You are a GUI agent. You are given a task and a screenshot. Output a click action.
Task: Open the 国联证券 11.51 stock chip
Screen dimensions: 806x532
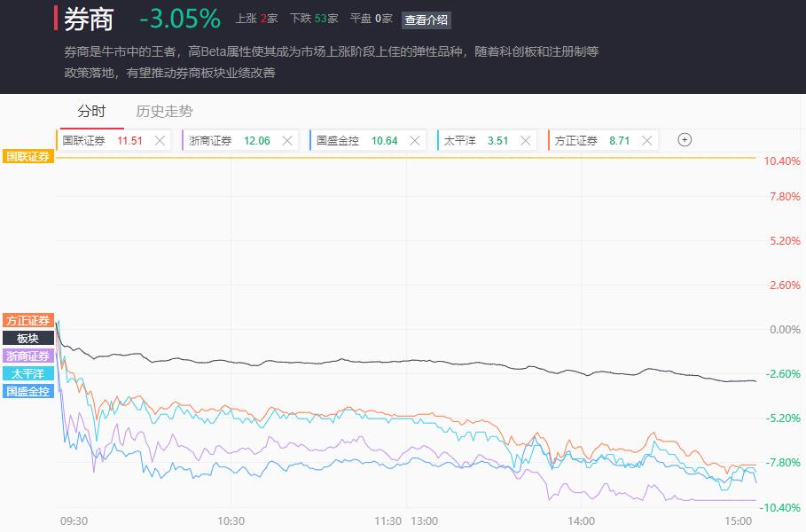103,140
